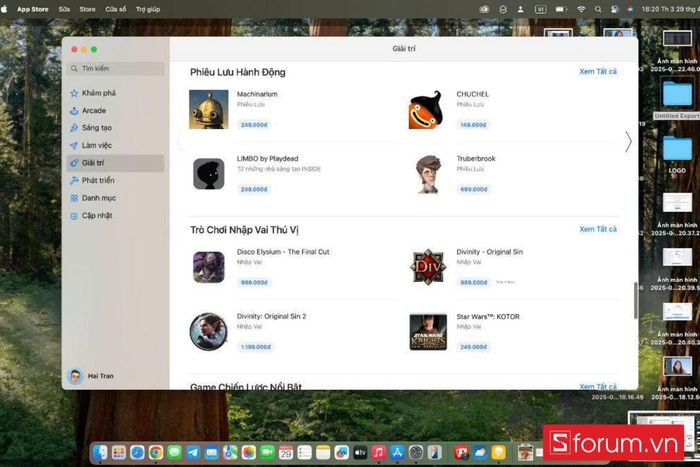700x467 pixels.
Task: Click the Star Wars™: KOTOR title
Action: click(x=488, y=317)
